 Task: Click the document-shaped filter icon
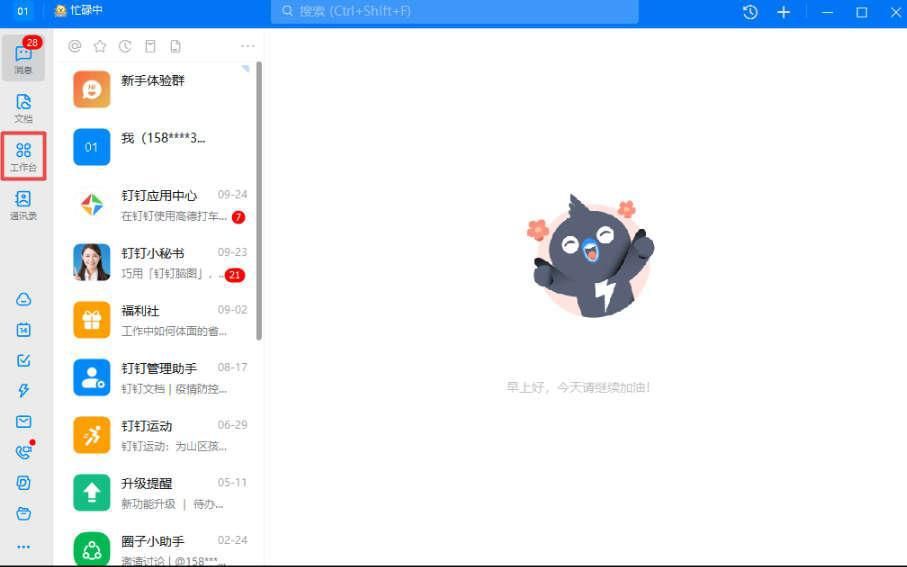coord(175,46)
